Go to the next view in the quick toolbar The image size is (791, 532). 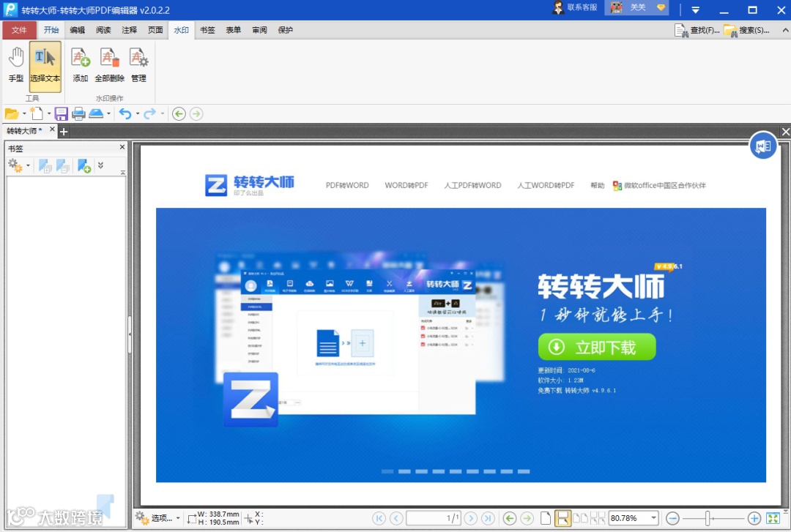click(x=196, y=114)
